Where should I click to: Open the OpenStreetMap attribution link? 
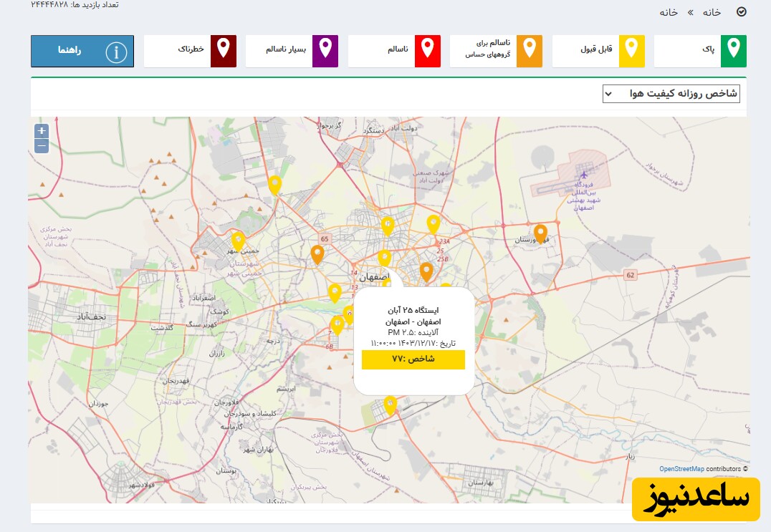(x=681, y=469)
